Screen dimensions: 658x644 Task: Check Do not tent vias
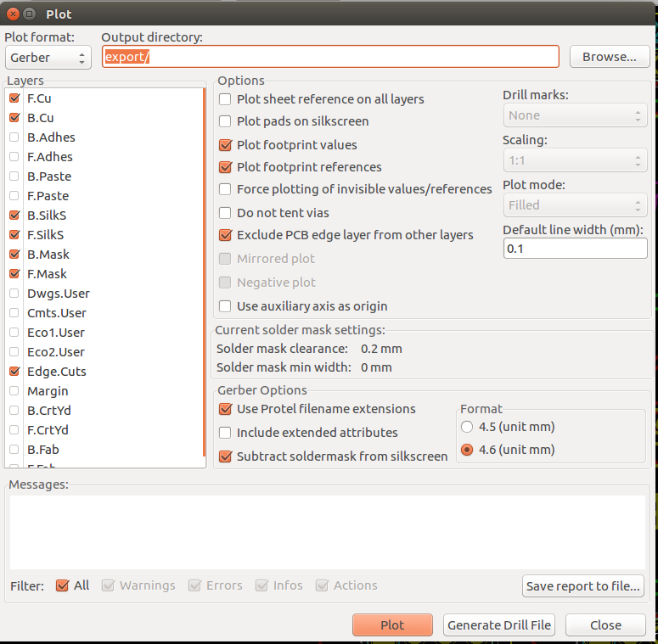(x=225, y=213)
